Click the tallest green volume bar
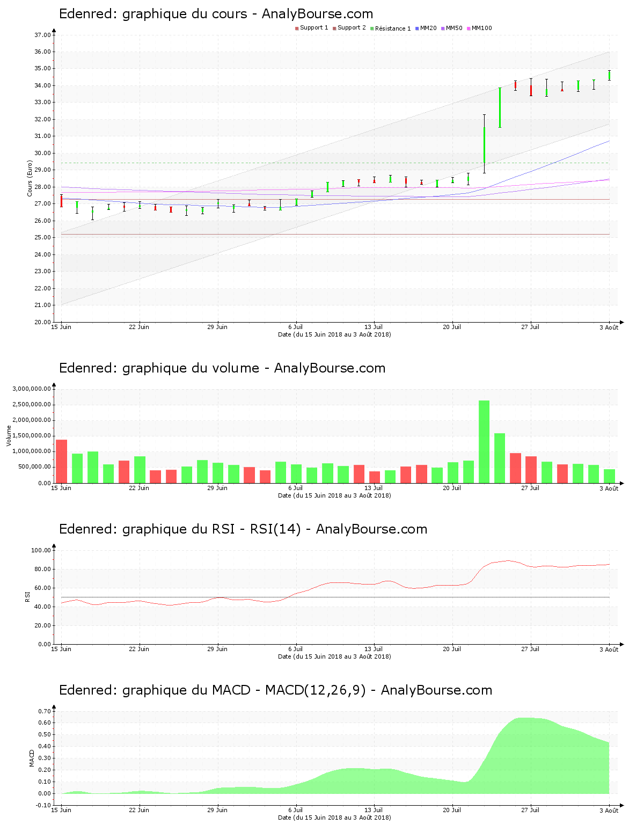644x832 pixels. (x=484, y=442)
